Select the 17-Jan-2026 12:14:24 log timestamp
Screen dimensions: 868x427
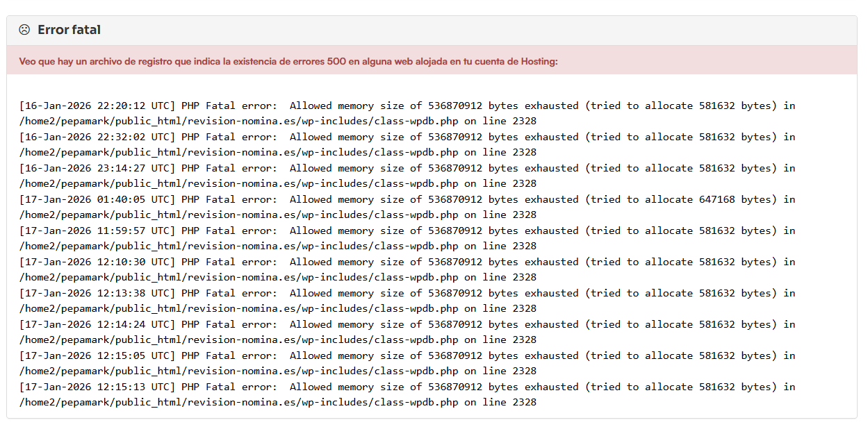pyautogui.click(x=97, y=325)
